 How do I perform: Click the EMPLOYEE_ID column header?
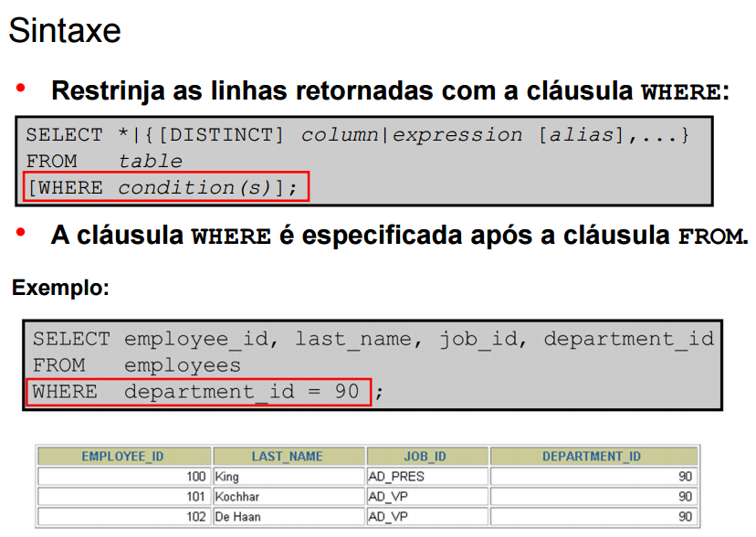pyautogui.click(x=123, y=457)
